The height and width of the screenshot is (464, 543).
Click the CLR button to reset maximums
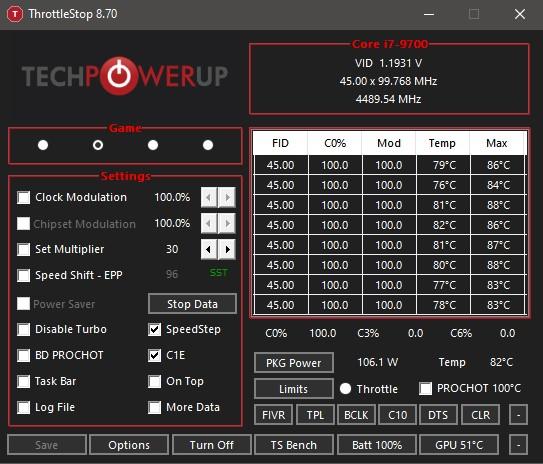(x=480, y=415)
